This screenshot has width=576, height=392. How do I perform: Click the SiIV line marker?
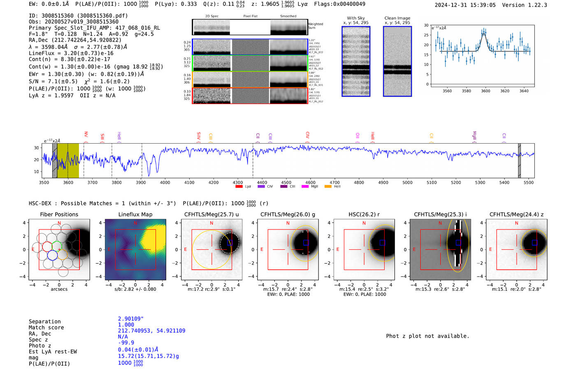point(199,137)
